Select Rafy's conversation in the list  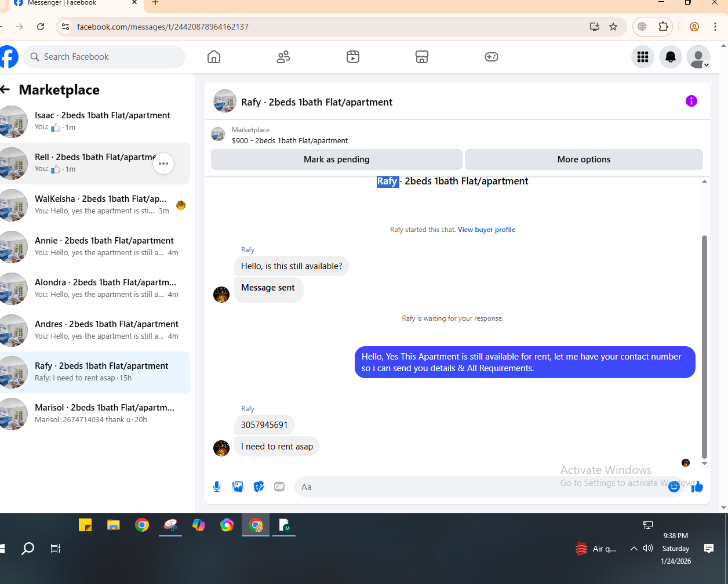[95, 372]
